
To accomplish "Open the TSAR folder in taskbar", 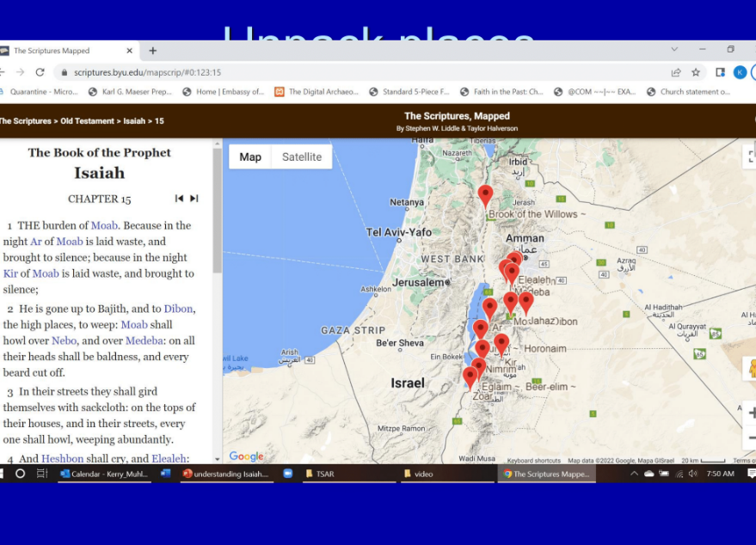I will pos(325,474).
